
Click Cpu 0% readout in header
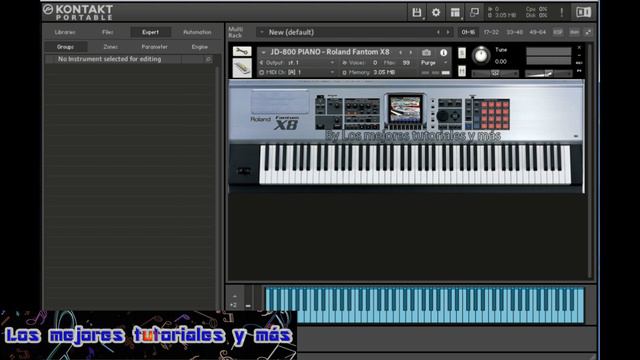point(536,9)
